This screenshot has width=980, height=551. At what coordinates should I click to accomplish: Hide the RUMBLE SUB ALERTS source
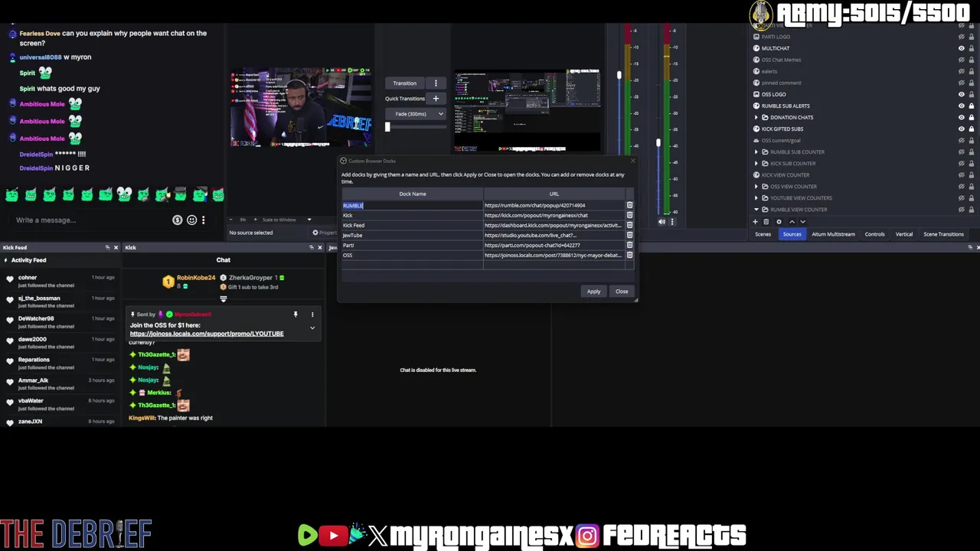962,106
